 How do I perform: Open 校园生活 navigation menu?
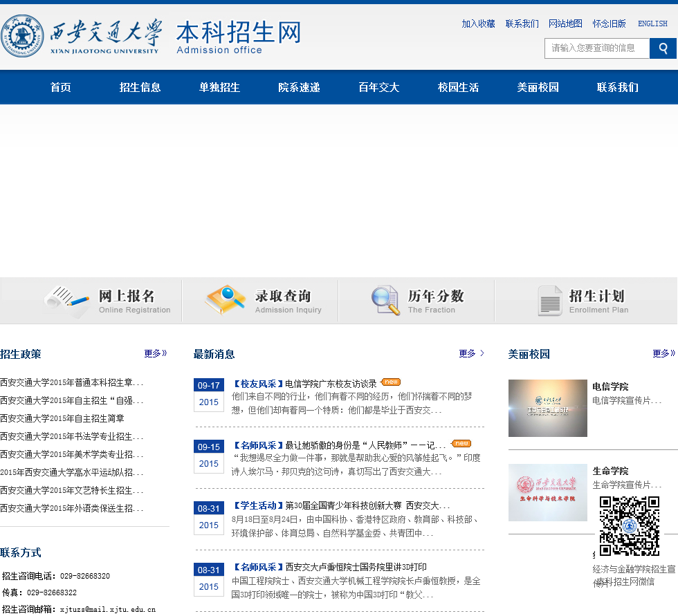coord(458,87)
